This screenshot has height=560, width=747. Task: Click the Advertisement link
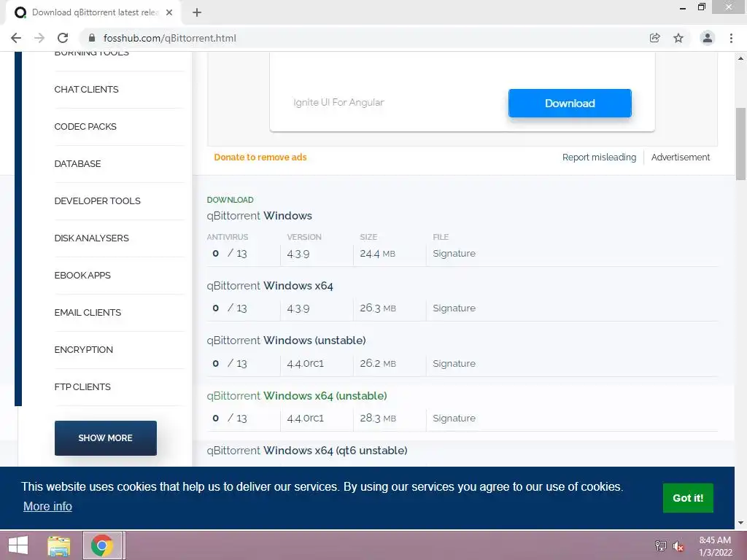point(681,157)
